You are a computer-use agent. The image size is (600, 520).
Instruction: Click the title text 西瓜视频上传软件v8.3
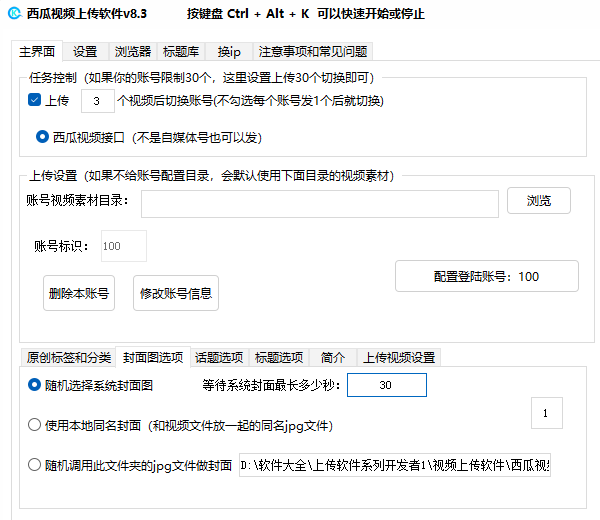coord(87,14)
